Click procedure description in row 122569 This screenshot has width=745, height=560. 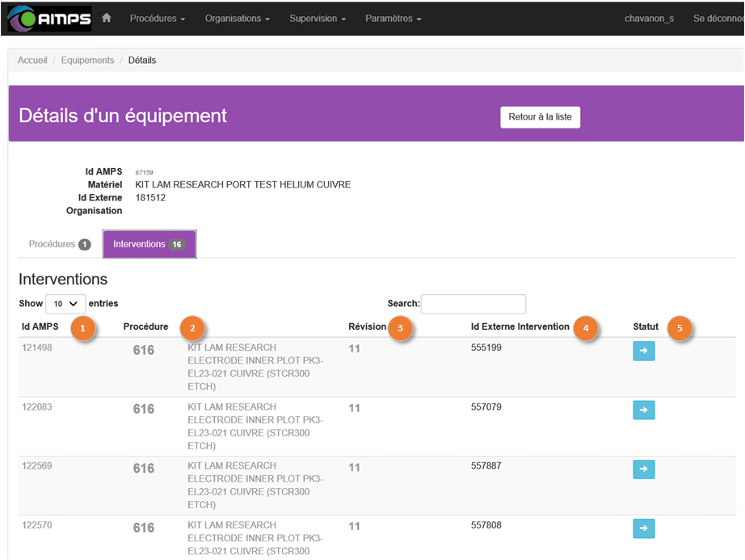[255, 486]
